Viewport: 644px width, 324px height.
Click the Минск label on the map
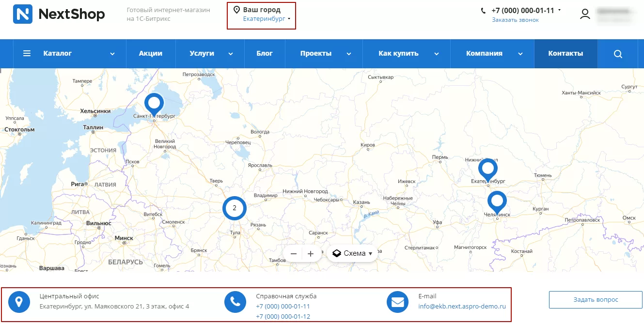pyautogui.click(x=124, y=238)
